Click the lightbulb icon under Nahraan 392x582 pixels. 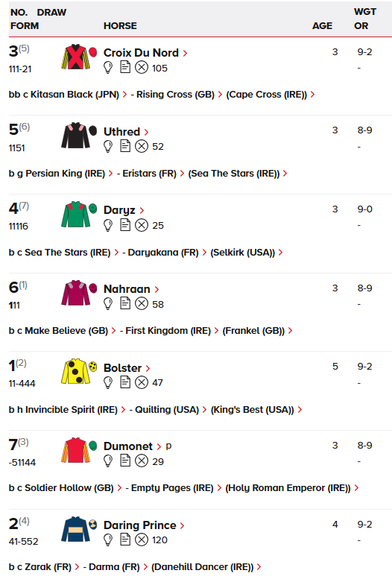[x=107, y=303]
